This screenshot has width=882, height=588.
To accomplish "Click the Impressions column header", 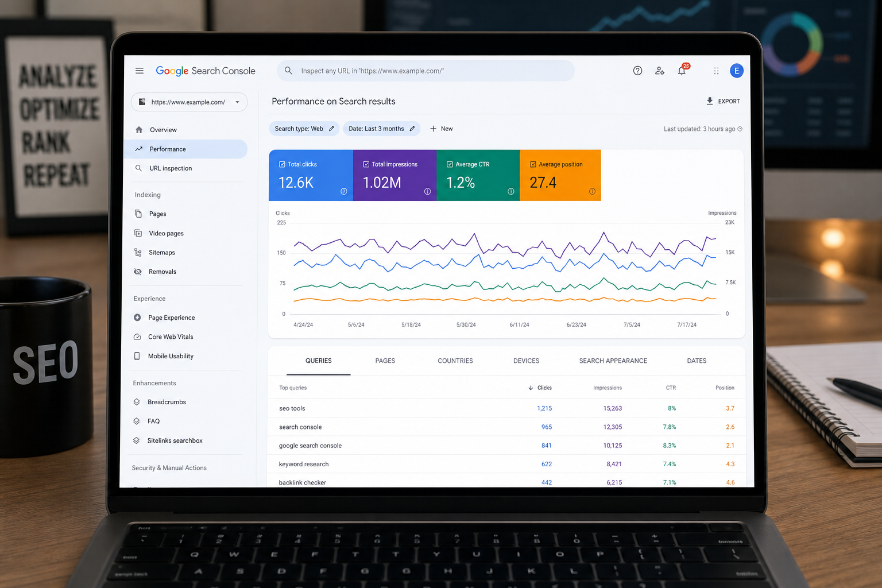I will [608, 388].
